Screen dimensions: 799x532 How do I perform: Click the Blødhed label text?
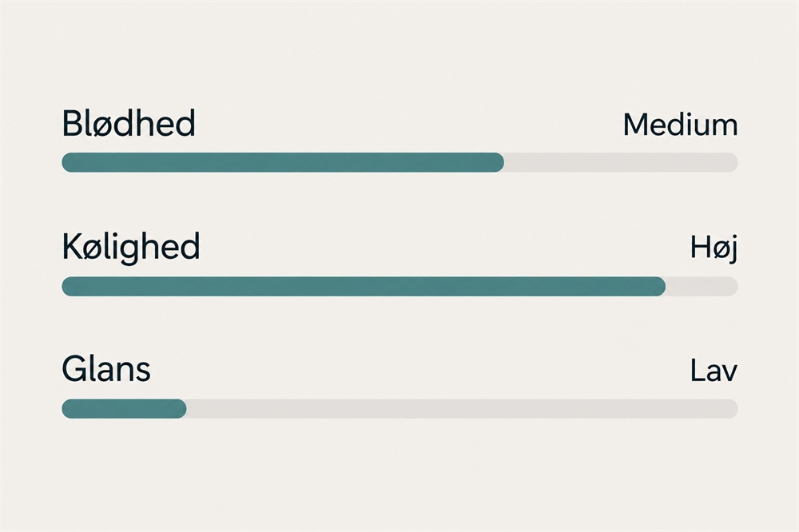tap(129, 123)
